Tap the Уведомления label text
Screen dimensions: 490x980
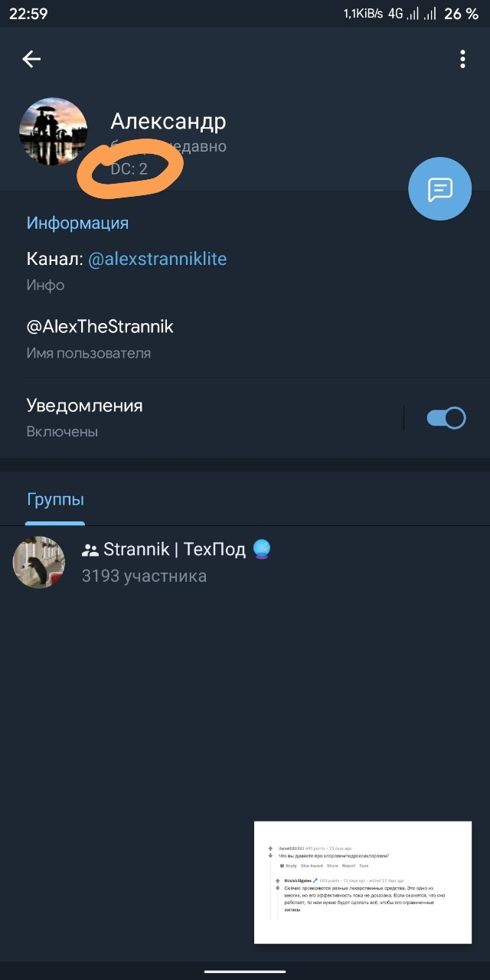coord(84,405)
